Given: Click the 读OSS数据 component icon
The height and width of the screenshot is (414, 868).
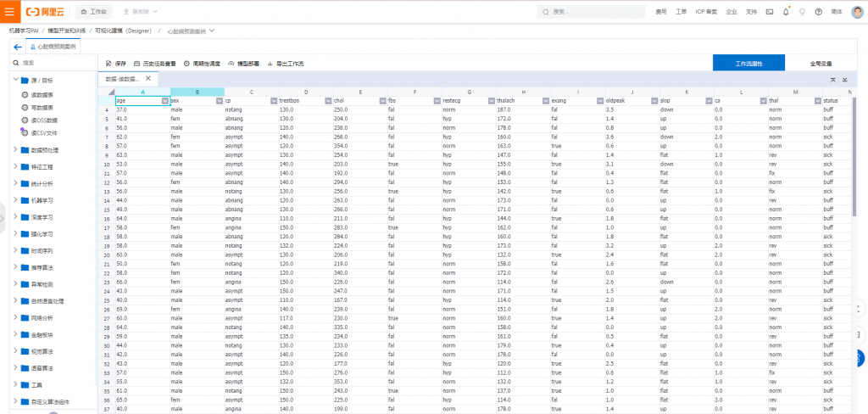Looking at the screenshot, I should coord(25,120).
